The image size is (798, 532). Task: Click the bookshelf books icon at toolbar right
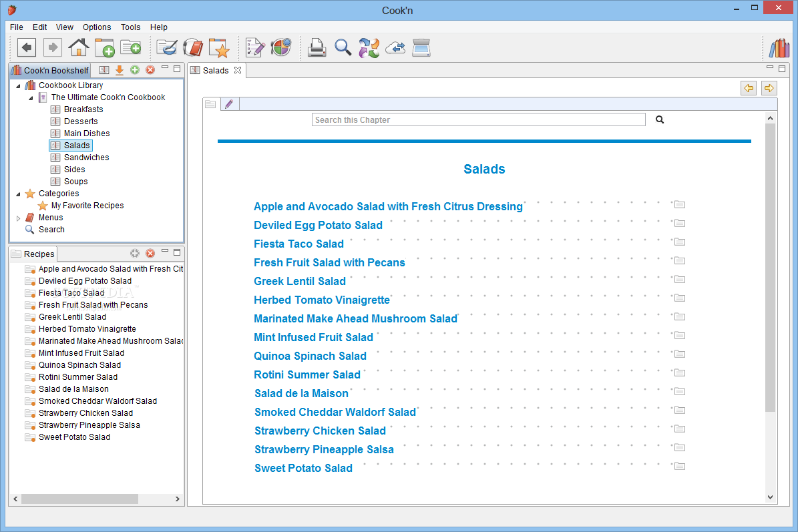tap(779, 48)
